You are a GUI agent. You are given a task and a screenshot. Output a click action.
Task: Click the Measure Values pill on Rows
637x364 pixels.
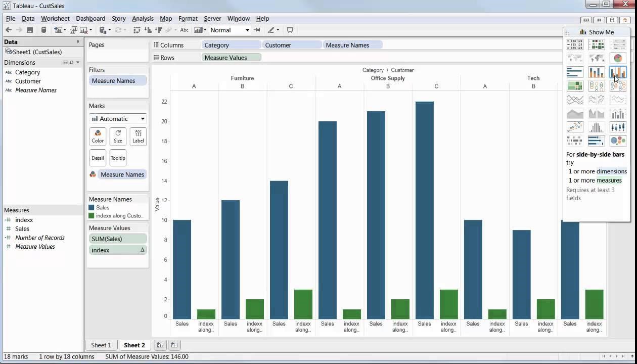click(x=231, y=58)
